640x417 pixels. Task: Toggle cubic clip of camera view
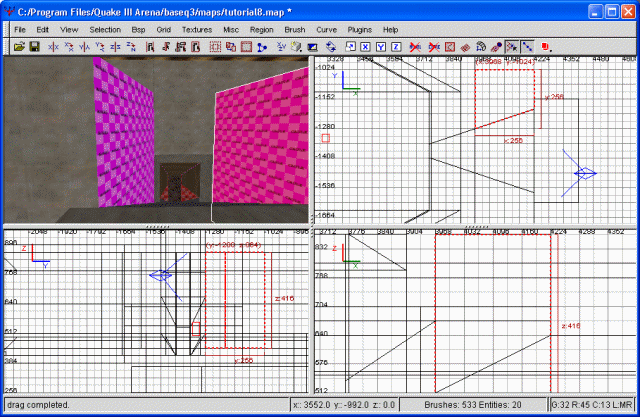(312, 47)
